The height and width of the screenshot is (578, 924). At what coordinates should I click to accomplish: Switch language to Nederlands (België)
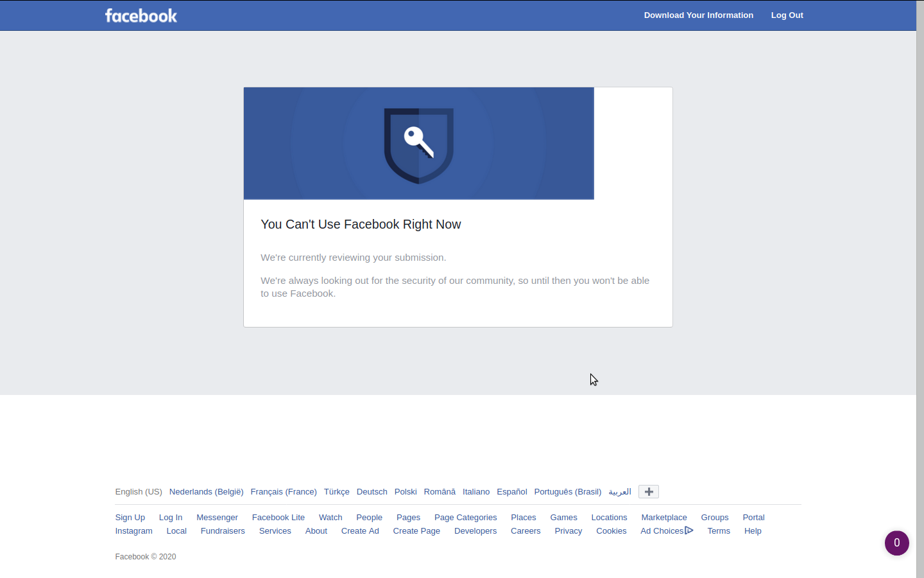click(207, 492)
